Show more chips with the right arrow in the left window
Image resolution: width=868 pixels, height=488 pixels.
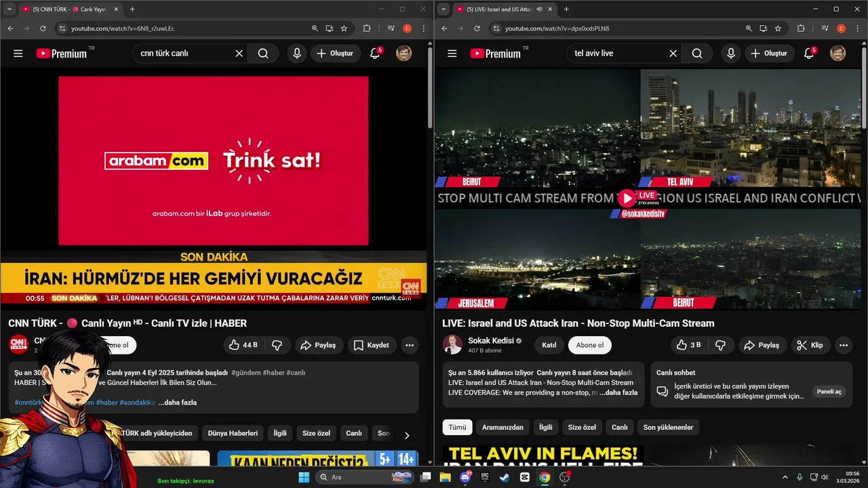(x=407, y=435)
